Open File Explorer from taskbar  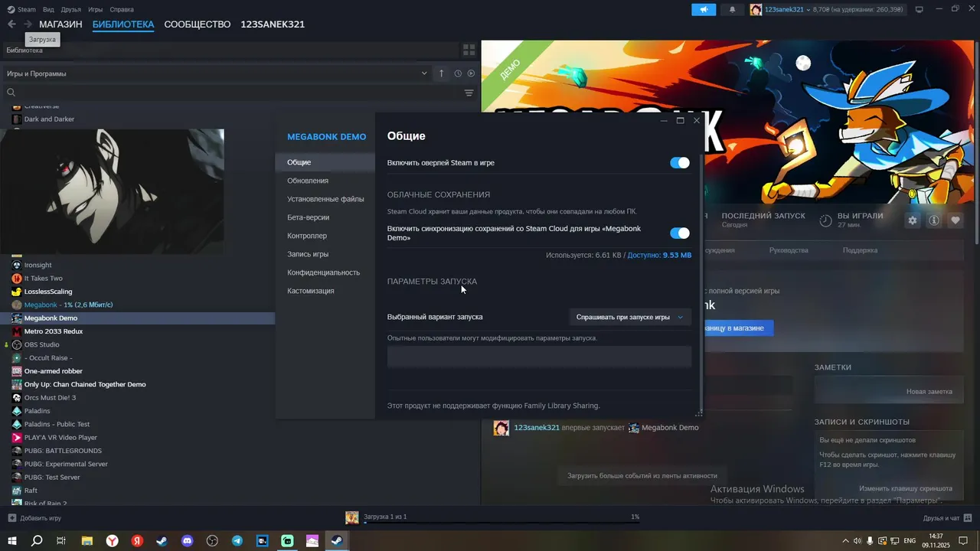coord(87,540)
